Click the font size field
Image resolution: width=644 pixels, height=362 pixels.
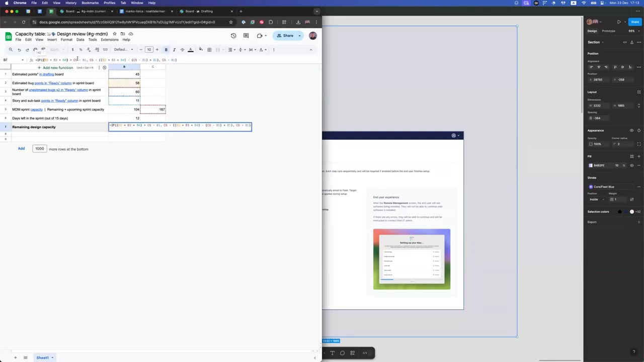pyautogui.click(x=149, y=50)
